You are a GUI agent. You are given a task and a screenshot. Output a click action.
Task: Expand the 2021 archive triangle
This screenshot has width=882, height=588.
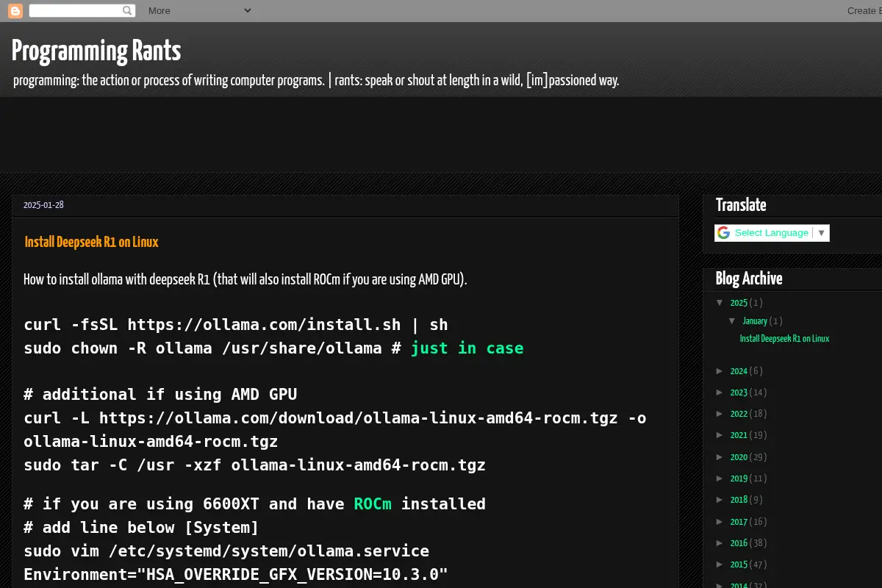coord(720,435)
